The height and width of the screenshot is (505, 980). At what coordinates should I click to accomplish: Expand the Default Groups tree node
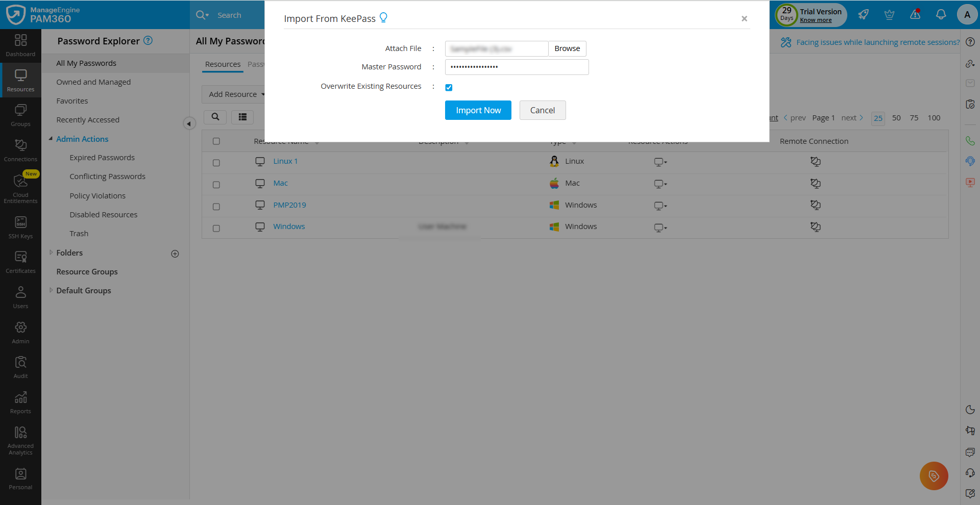(51, 290)
